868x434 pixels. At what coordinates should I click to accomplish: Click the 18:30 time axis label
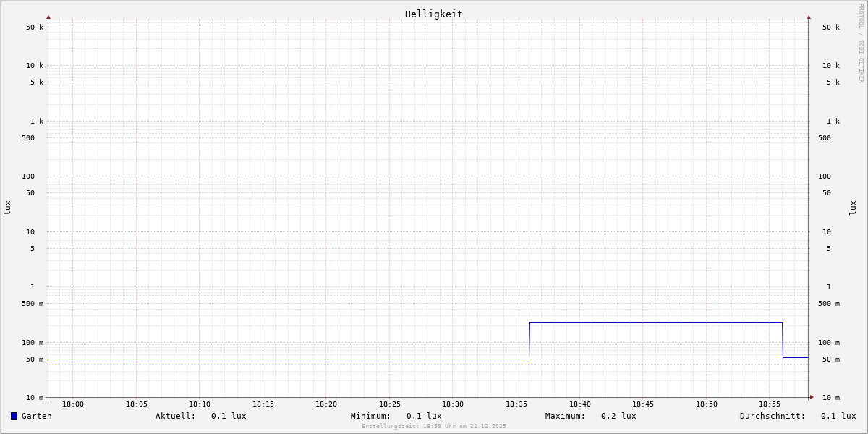[x=453, y=404]
